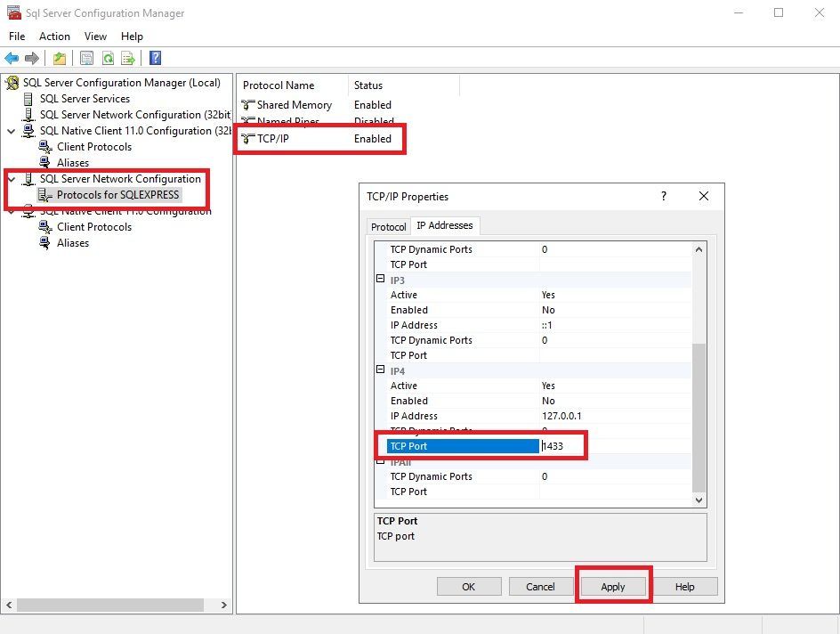Select SQL Server Configuration Manager (Local) root

122,83
